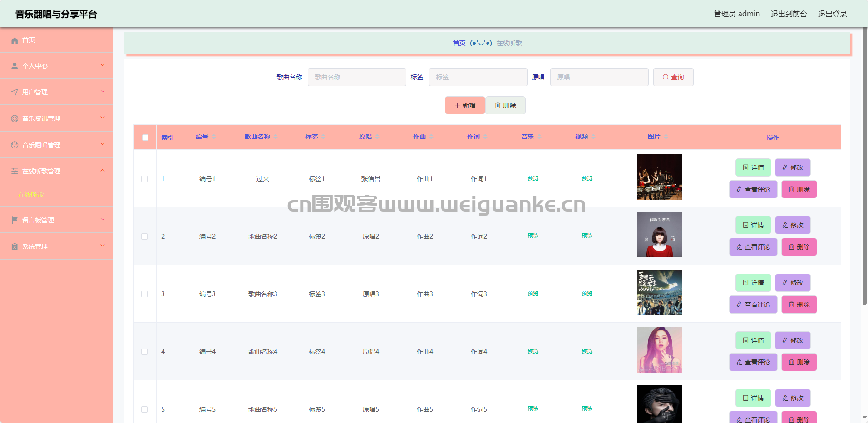This screenshot has width=868, height=423.
Task: Click the sliders icon next to 在线听歌管理
Action: [15, 171]
